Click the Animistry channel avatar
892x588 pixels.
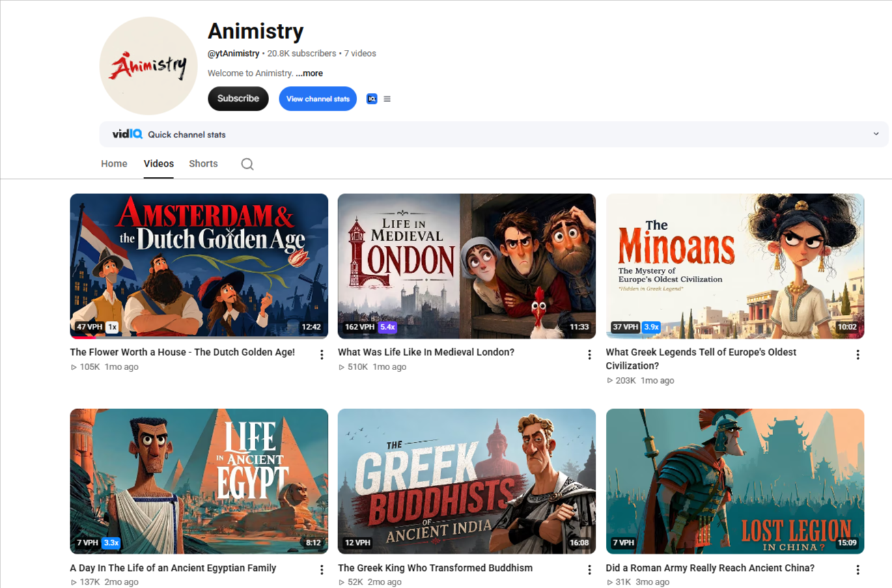[148, 66]
